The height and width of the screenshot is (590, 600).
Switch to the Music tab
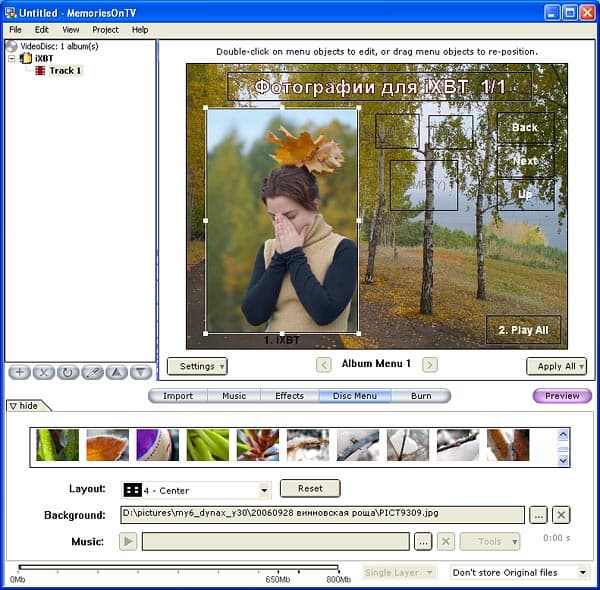point(234,396)
